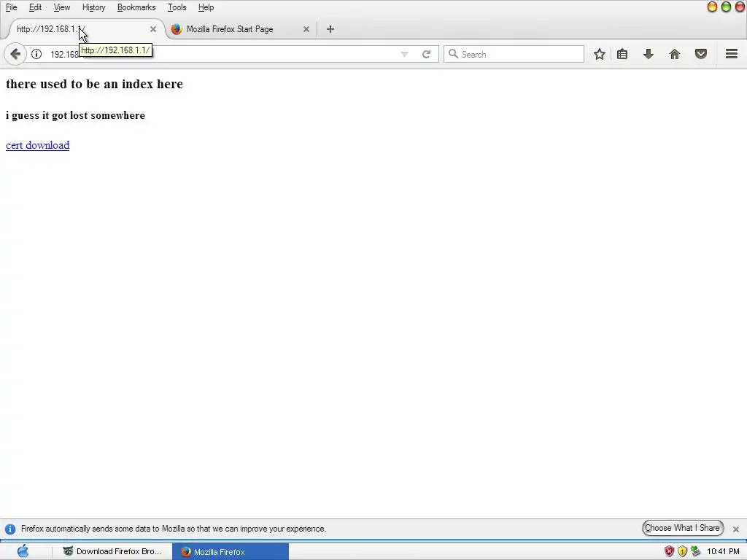Click the yellow minimize window button

click(x=712, y=7)
